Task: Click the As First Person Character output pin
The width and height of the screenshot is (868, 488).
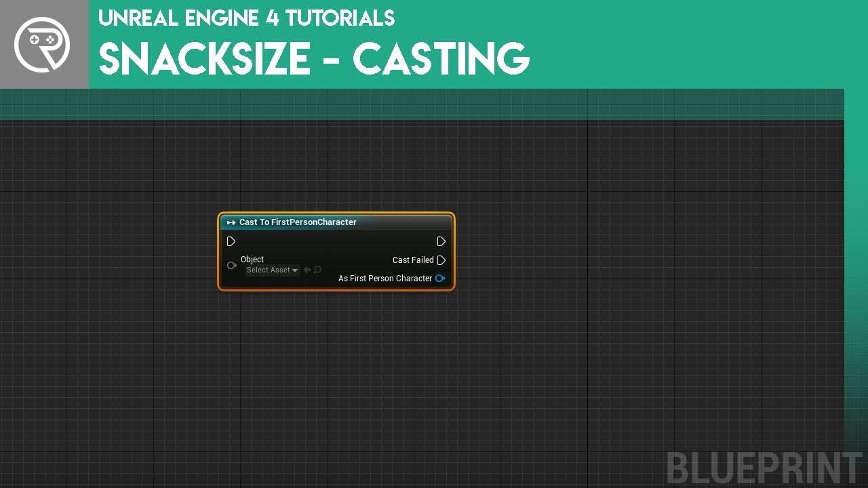Action: (441, 279)
